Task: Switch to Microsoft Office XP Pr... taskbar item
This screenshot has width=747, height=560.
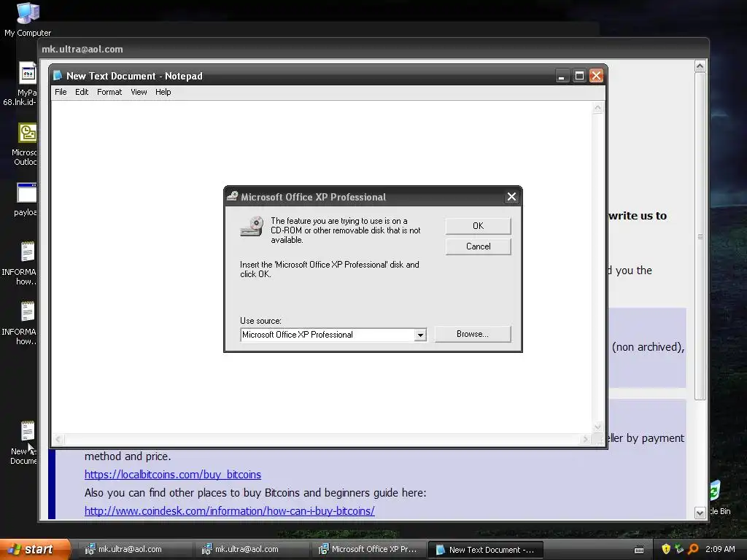Action: 369,549
